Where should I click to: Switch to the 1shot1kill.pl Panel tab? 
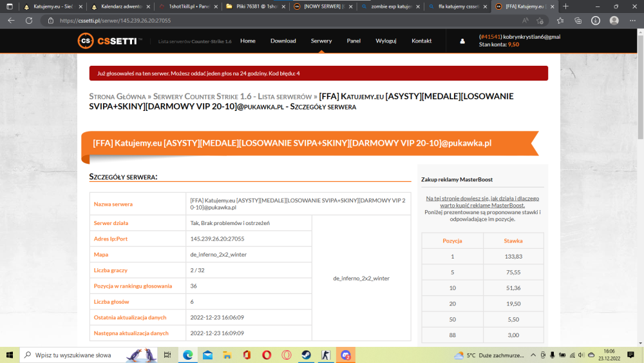tap(189, 6)
